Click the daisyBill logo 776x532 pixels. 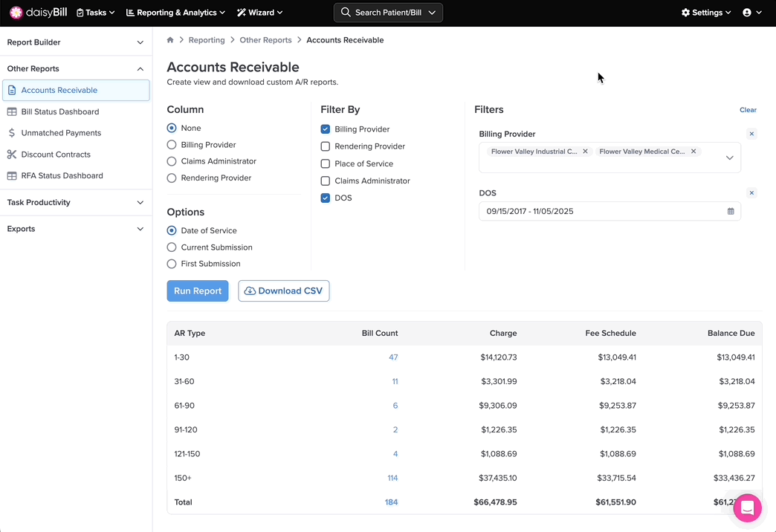click(39, 13)
